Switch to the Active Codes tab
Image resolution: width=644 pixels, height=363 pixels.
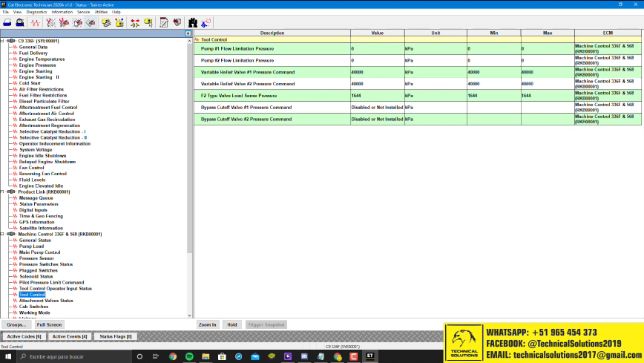tap(24, 336)
